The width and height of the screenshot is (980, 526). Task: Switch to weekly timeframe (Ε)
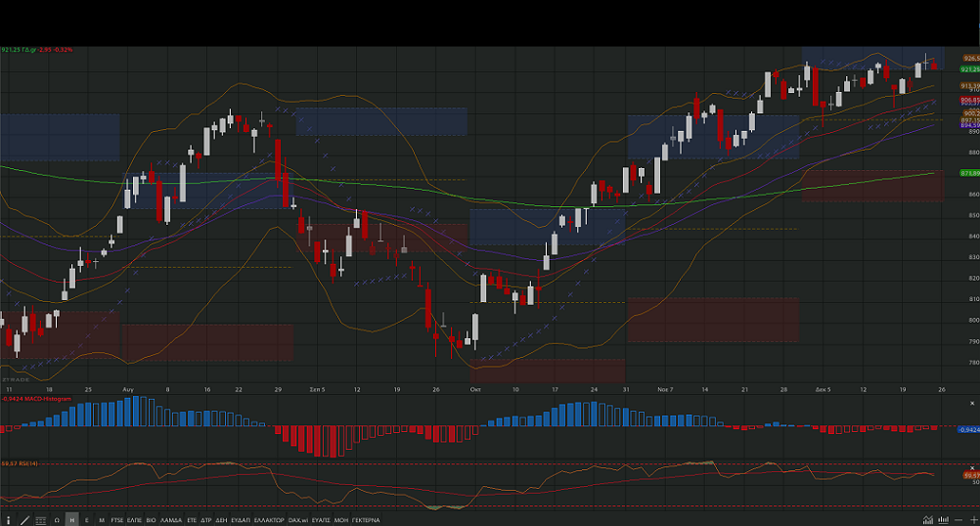[x=87, y=520]
